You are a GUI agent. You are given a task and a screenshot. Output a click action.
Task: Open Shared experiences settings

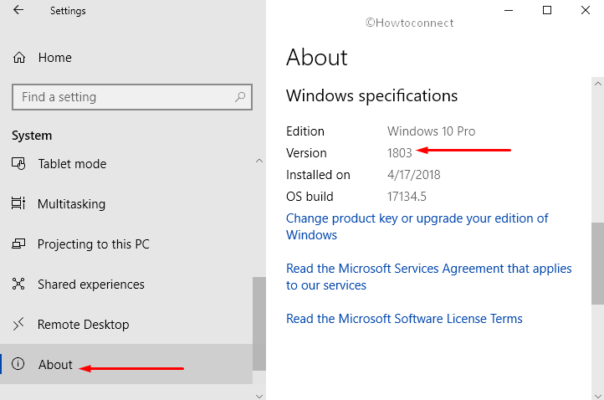point(91,284)
